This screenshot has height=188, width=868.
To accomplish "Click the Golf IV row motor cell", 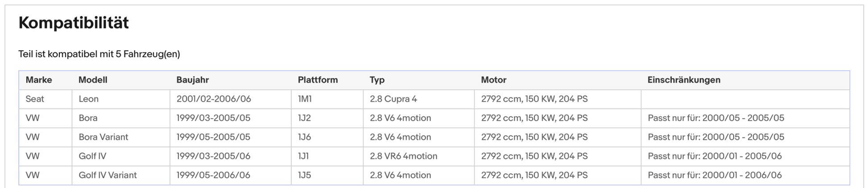I will pyautogui.click(x=534, y=156).
